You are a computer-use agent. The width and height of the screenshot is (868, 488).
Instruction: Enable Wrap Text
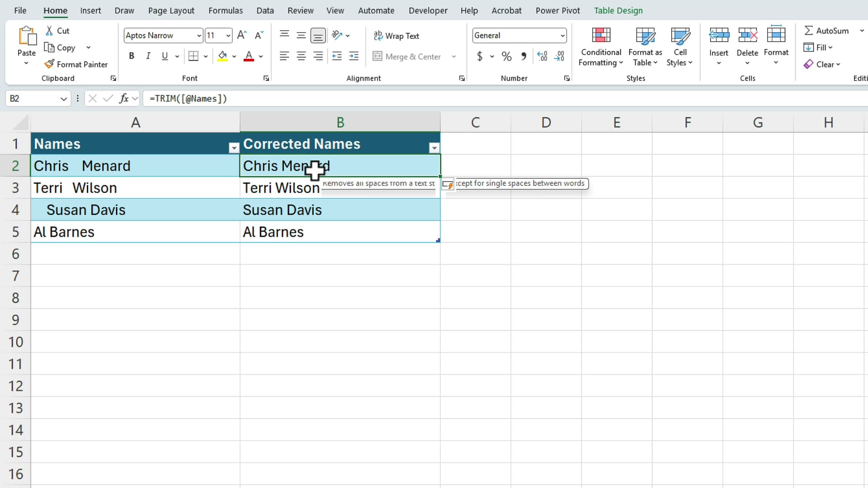pyautogui.click(x=396, y=36)
